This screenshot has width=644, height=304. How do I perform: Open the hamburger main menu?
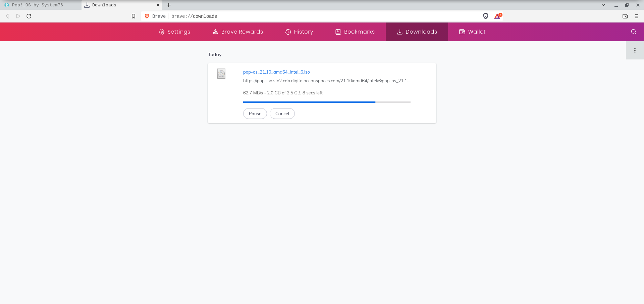point(636,16)
